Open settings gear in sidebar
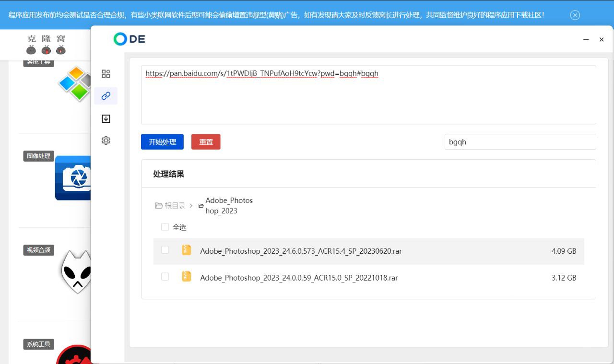 coord(106,141)
